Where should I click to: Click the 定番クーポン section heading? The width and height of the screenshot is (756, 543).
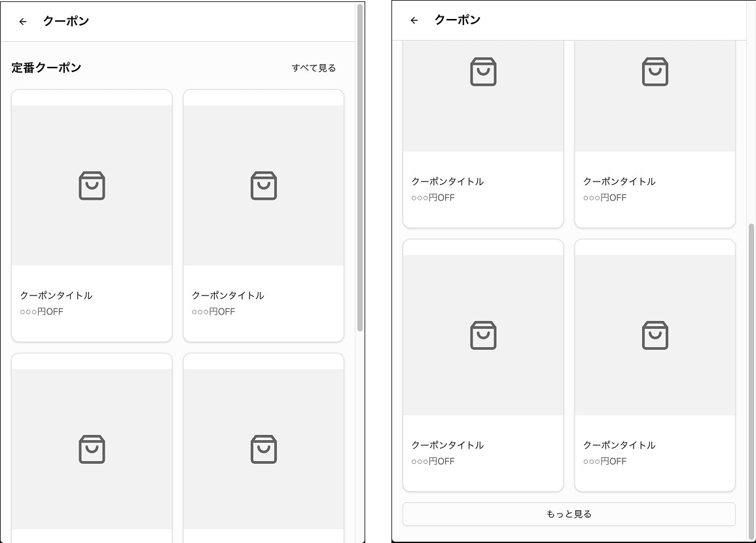pos(46,67)
